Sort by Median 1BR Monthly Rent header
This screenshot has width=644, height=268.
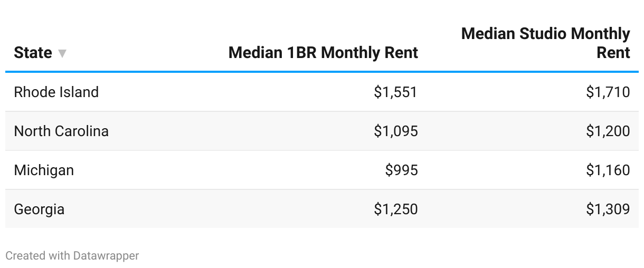pyautogui.click(x=323, y=53)
